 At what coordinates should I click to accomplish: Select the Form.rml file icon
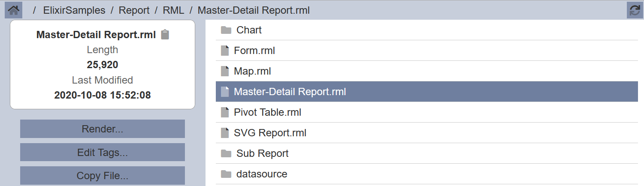[x=225, y=51]
